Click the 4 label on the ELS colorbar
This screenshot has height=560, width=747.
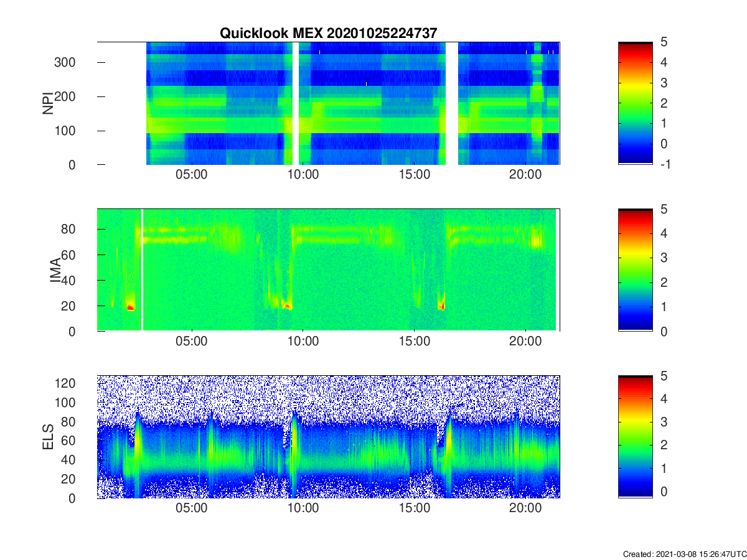(x=664, y=398)
